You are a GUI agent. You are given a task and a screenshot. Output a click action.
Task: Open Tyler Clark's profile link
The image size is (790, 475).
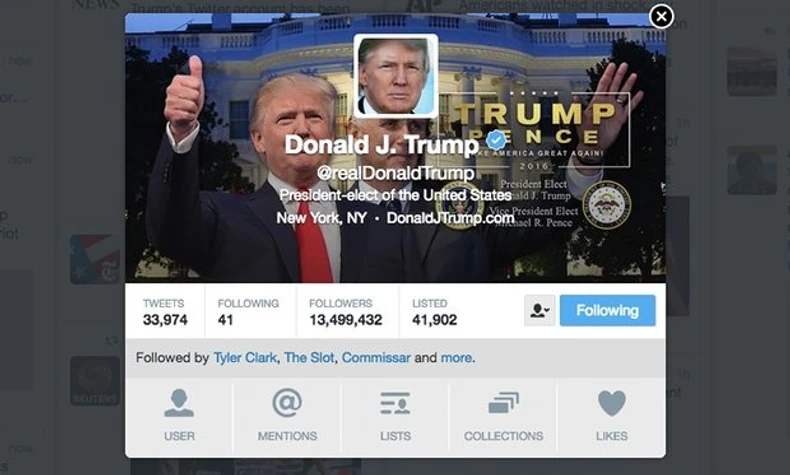coord(245,358)
